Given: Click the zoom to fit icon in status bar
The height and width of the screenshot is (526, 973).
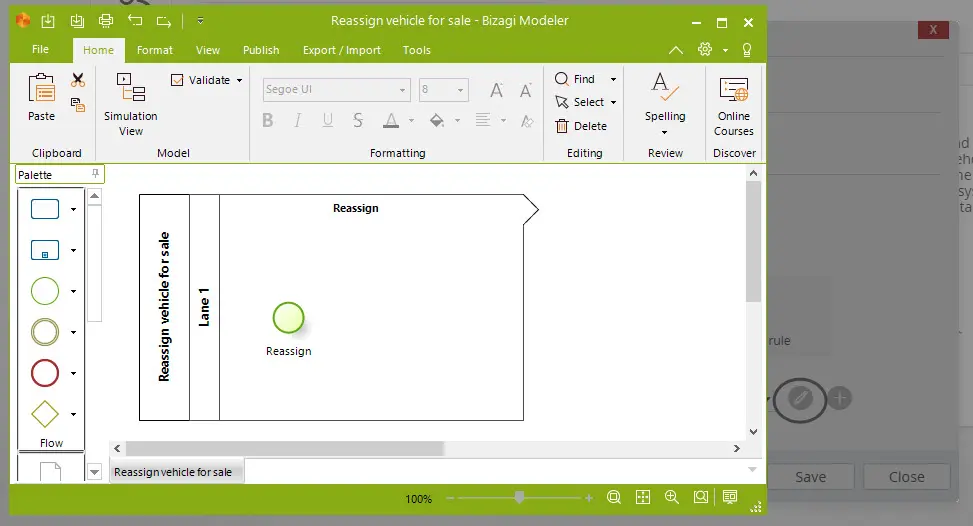Looking at the screenshot, I should click(614, 497).
